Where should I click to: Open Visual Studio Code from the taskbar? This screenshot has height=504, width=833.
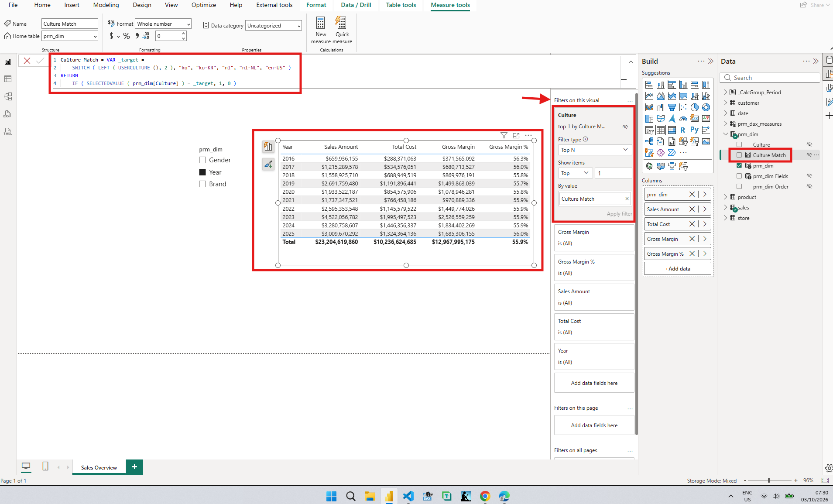pos(408,496)
